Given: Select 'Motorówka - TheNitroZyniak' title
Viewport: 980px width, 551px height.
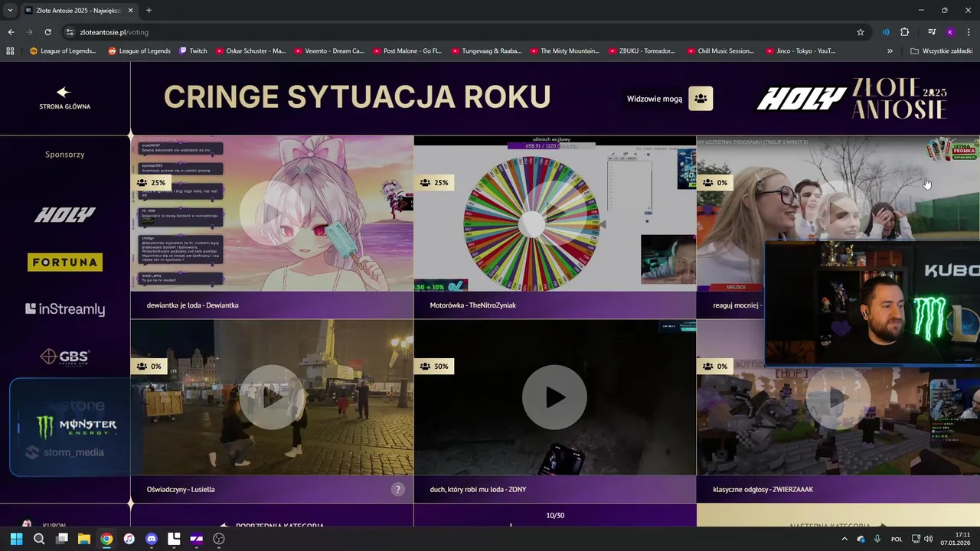Looking at the screenshot, I should point(472,305).
